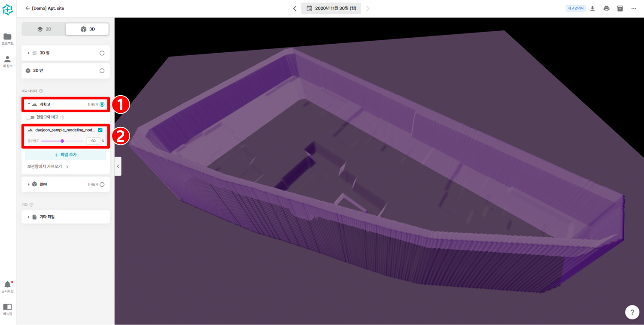Screen dimensions: 644x325
Task: Uncheck the daejeon_sample_modeling file checkbox
Action: (x=100, y=130)
